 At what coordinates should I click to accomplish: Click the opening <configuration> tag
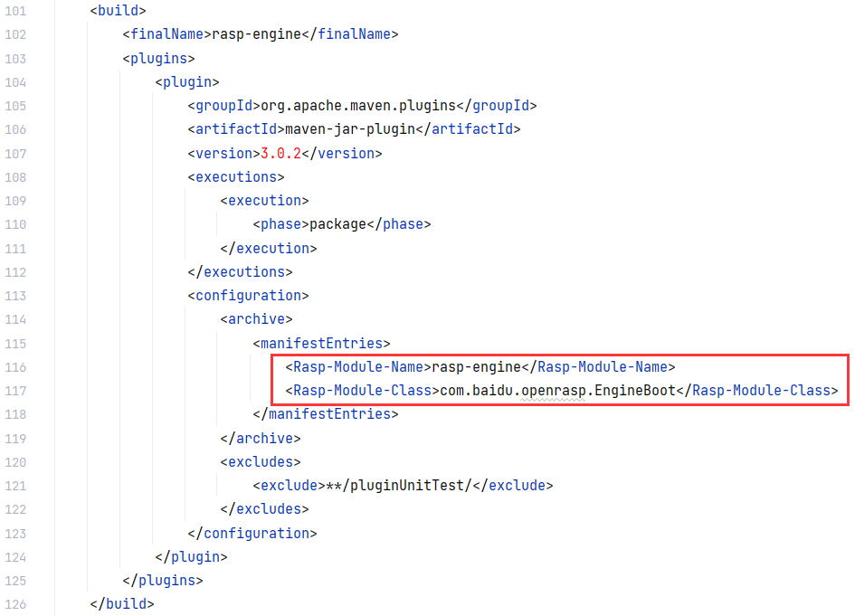pos(248,296)
